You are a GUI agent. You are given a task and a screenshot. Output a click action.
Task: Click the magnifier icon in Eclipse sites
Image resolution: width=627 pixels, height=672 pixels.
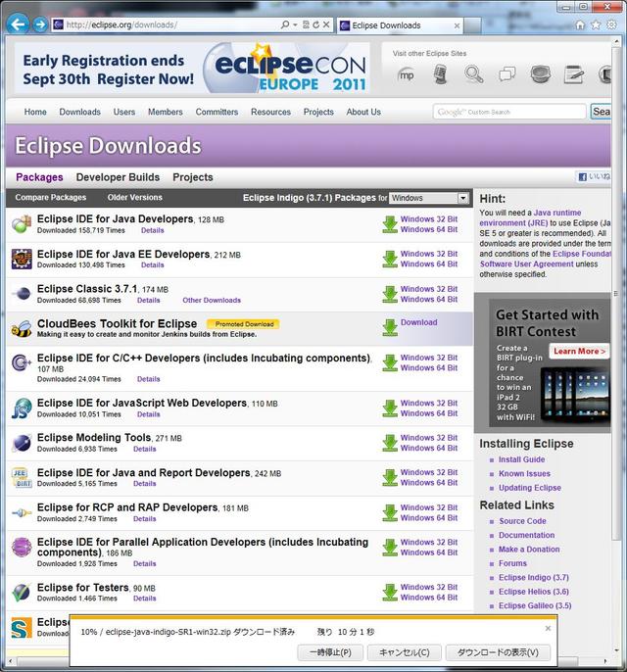click(x=474, y=73)
